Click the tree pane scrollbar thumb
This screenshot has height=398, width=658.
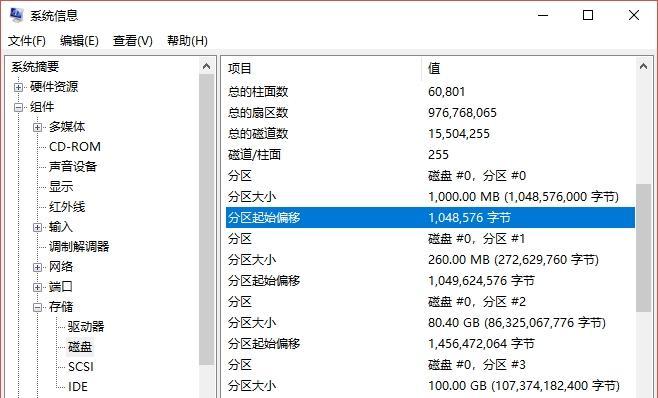click(206, 220)
